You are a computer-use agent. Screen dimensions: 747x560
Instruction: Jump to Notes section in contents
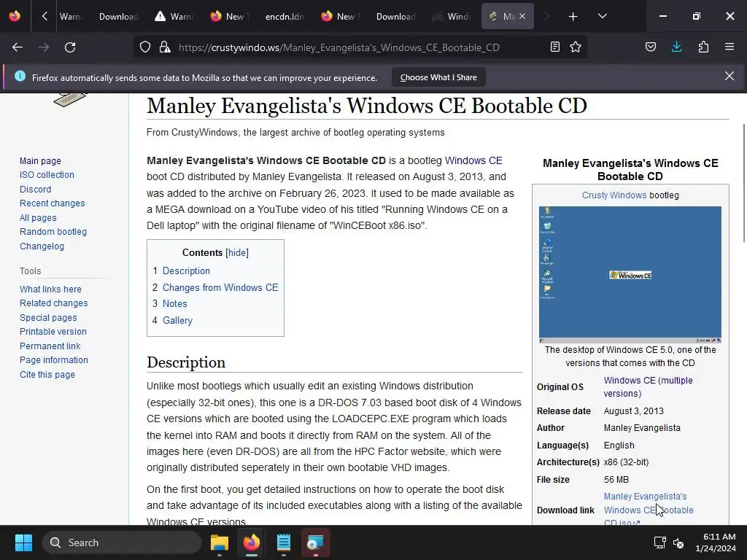coord(175,304)
